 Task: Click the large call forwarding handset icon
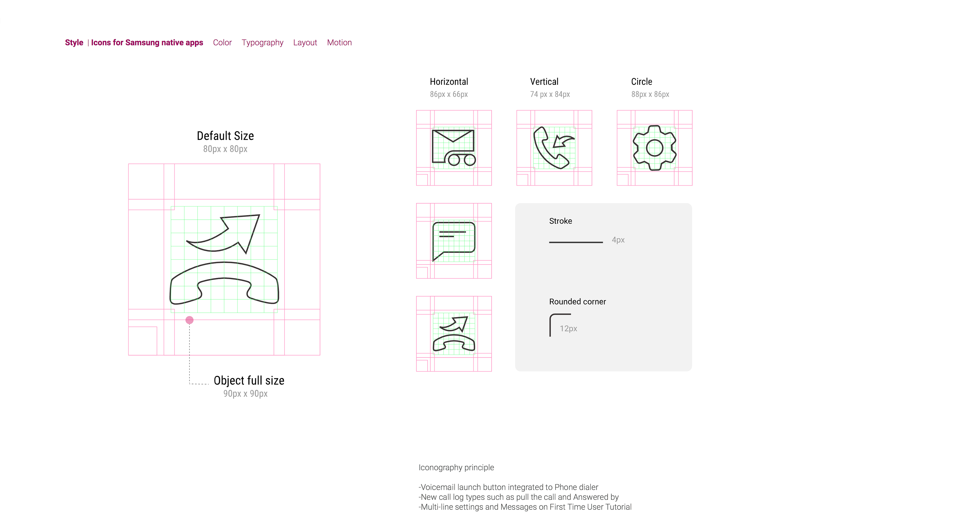224,260
